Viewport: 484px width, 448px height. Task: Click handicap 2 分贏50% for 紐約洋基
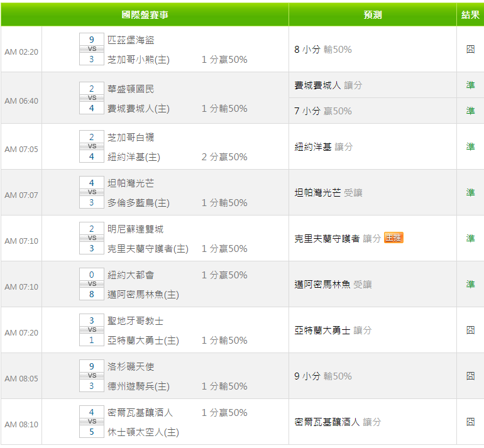(x=224, y=156)
